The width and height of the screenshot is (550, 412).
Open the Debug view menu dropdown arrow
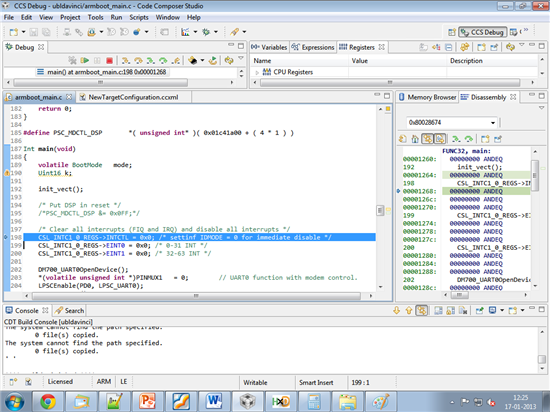(x=241, y=58)
